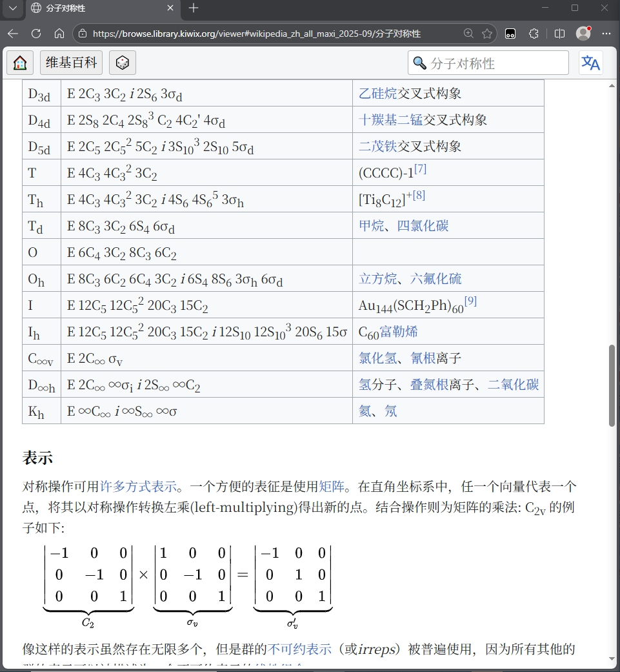Viewport: 620px width, 672px height.
Task: Reload the page with refresh icon
Action: coord(36,34)
